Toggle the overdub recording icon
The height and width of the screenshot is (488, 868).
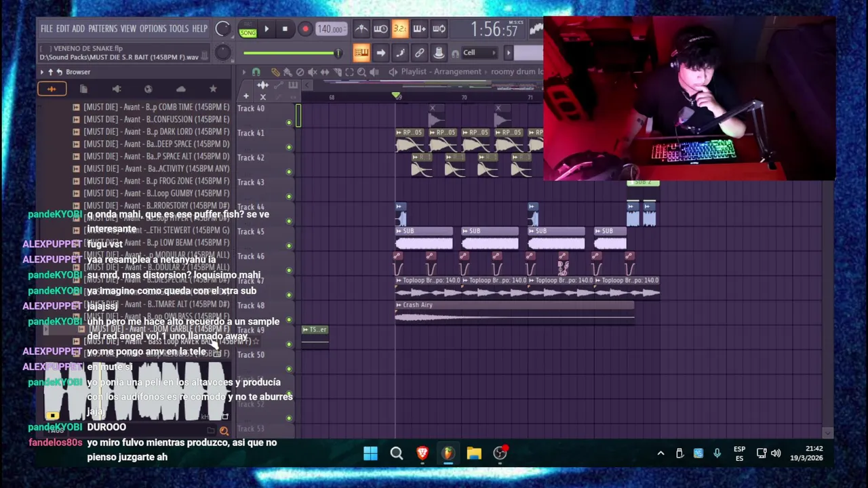coord(419,29)
